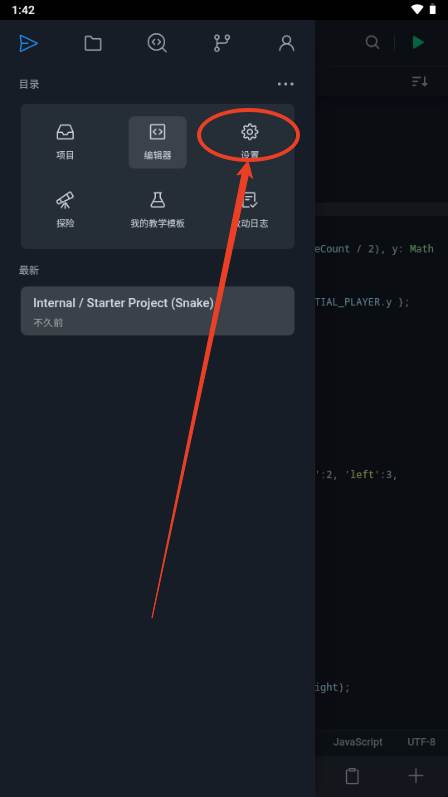
Task: Change UTF-8 encoding in status bar
Action: (x=421, y=742)
